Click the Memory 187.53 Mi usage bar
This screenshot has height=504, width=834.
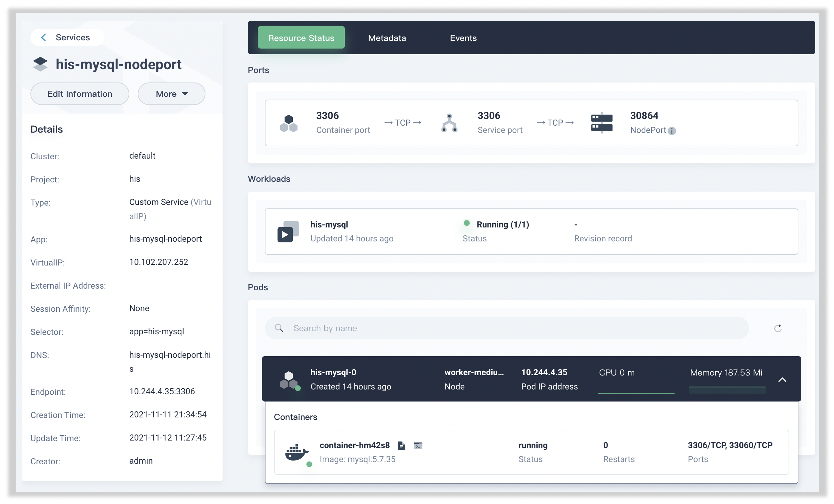(x=727, y=390)
